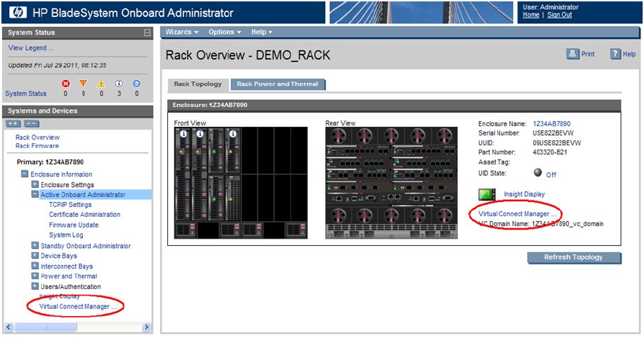This screenshot has height=338, width=644.
Task: Collapse the Active Onboard Administrator node
Action: tap(35, 194)
